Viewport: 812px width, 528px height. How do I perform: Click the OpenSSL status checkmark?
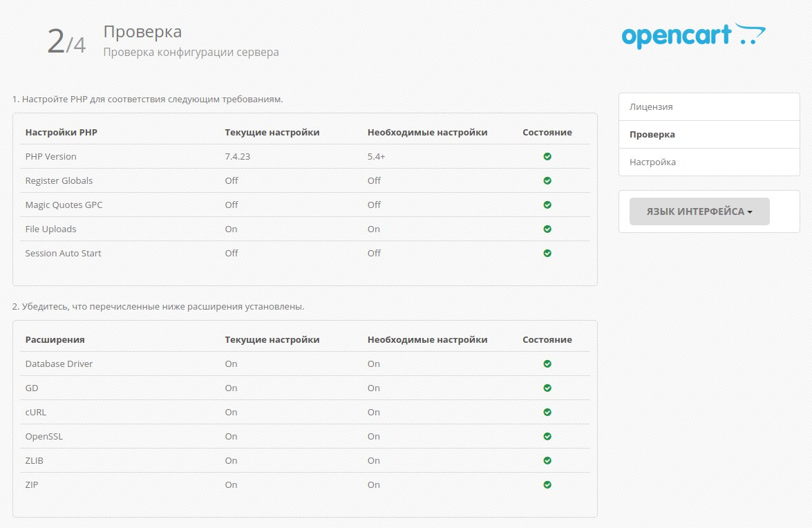(547, 436)
